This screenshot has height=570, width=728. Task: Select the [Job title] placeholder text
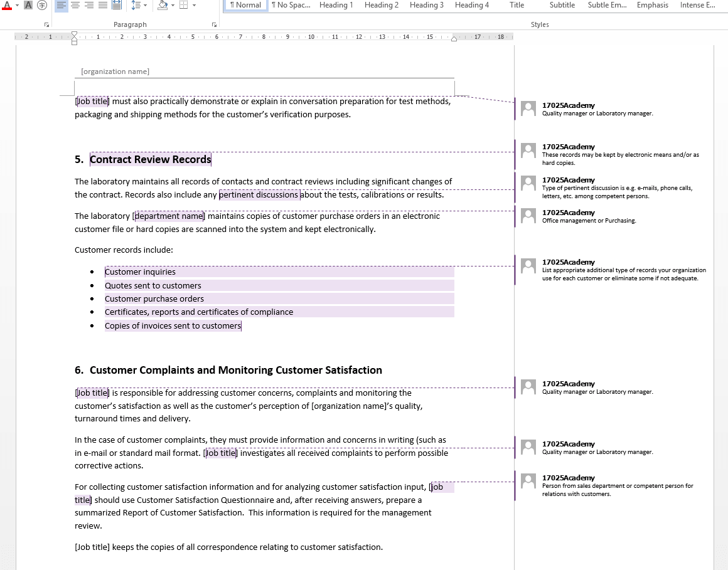[x=92, y=101]
